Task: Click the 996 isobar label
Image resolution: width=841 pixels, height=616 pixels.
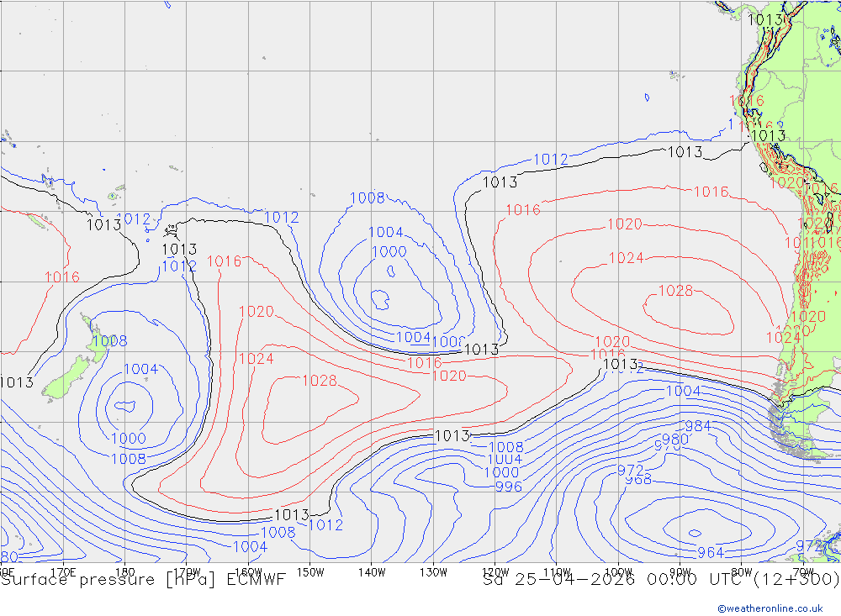Action: click(x=509, y=487)
